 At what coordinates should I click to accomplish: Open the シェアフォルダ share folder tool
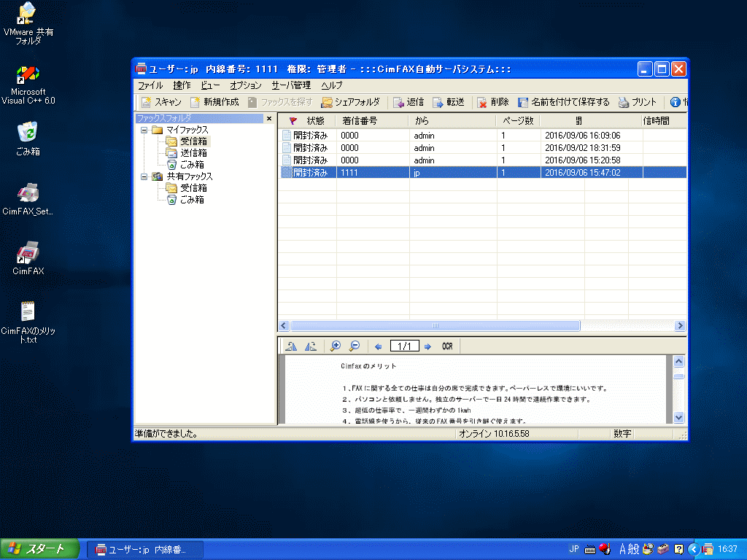click(x=351, y=102)
